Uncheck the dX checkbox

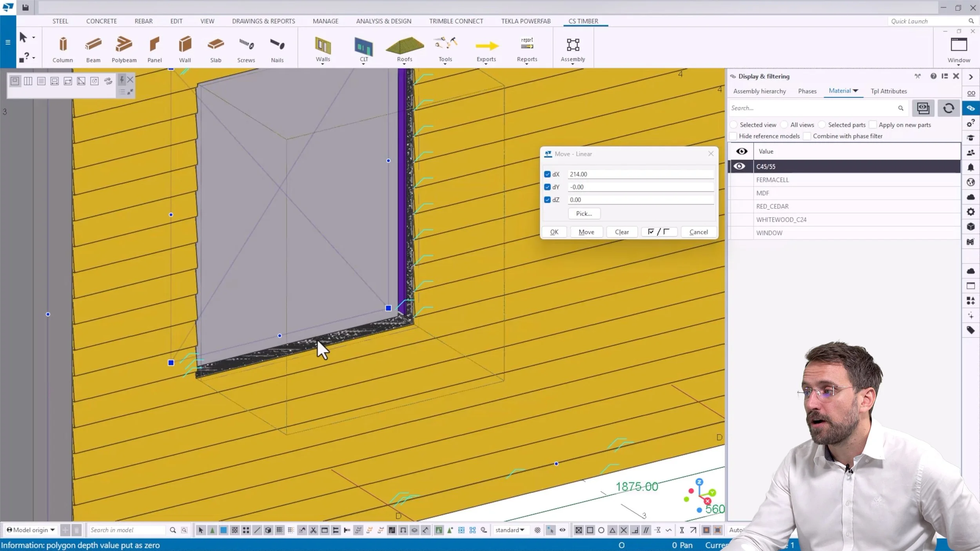[547, 174]
